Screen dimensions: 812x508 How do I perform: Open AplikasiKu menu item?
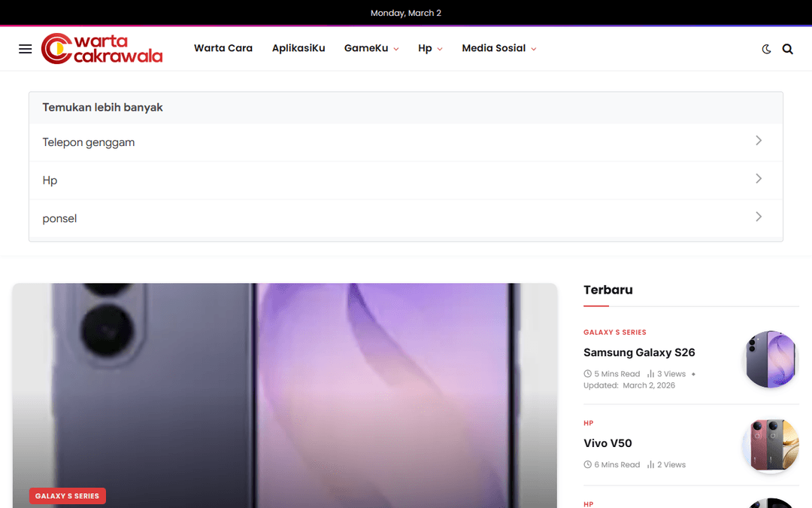coord(298,48)
